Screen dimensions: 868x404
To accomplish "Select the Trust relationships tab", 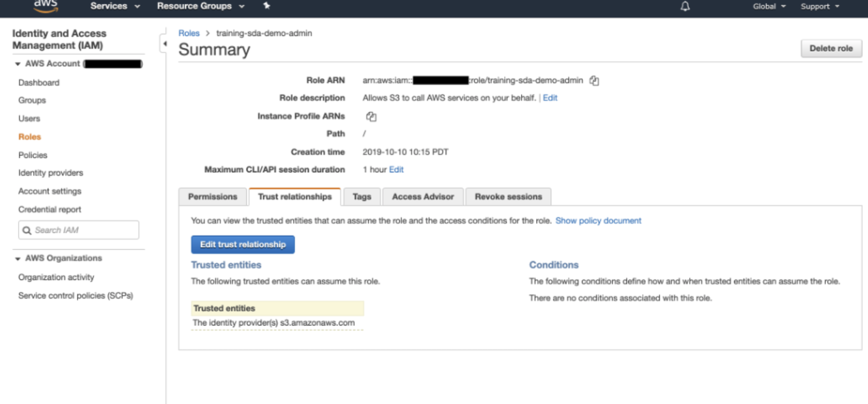I will pyautogui.click(x=295, y=197).
